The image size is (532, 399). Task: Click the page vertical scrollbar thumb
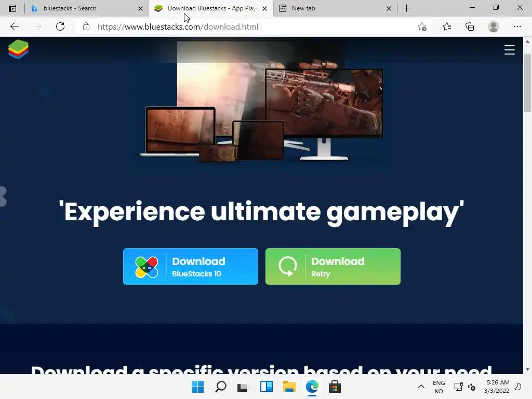(527, 83)
